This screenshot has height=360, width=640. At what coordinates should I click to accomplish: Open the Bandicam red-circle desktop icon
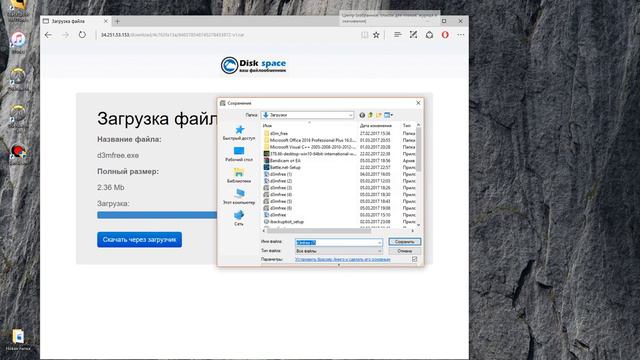18,154
